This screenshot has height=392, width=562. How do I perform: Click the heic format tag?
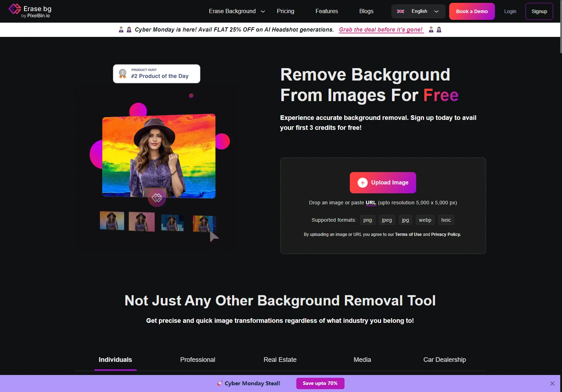[446, 220]
